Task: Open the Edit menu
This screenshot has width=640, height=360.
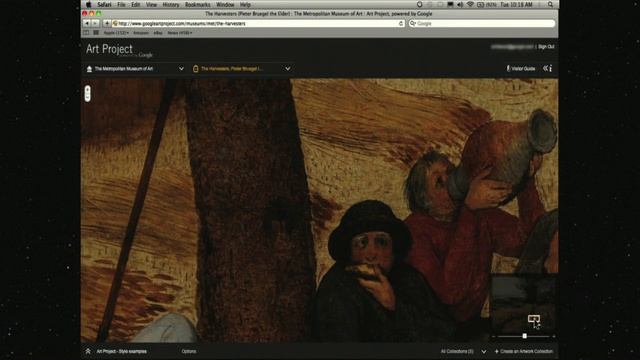Action: 136,4
